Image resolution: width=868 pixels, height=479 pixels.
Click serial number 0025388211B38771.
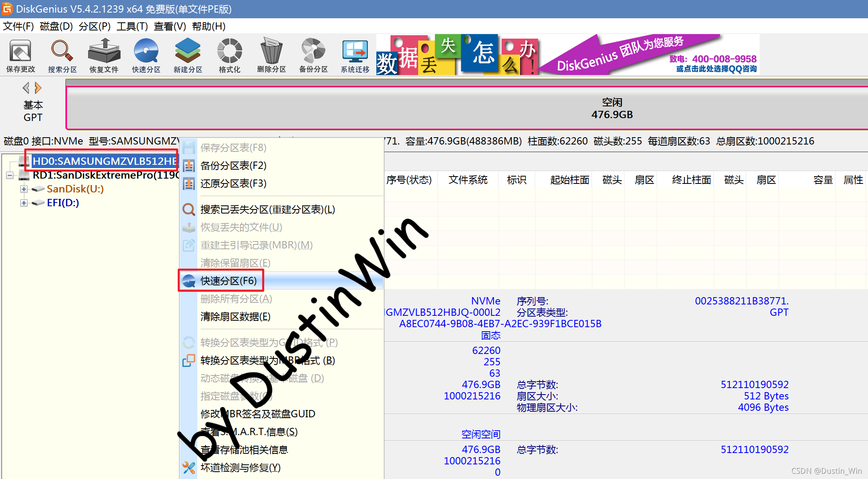[x=742, y=301]
